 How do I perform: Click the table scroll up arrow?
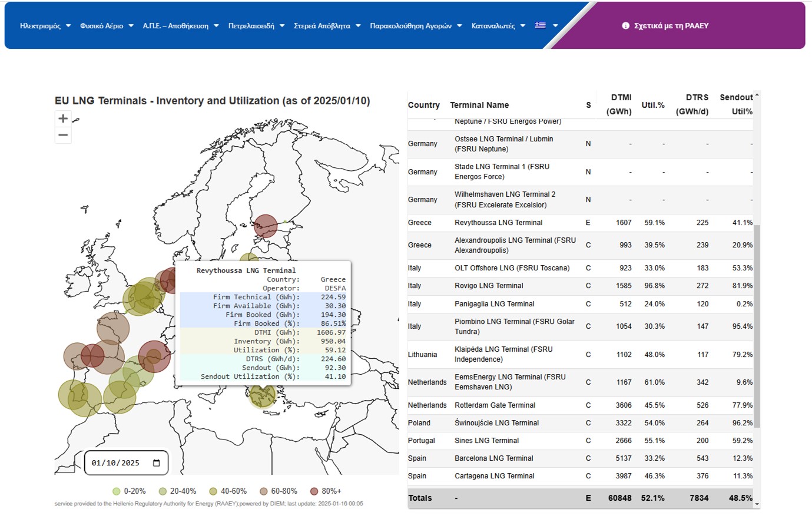(757, 94)
